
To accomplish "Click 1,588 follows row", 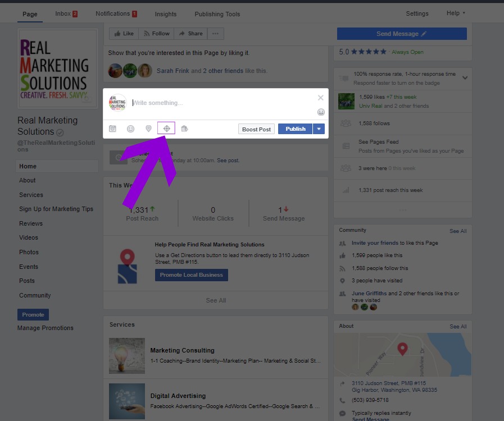I will pyautogui.click(x=403, y=123).
